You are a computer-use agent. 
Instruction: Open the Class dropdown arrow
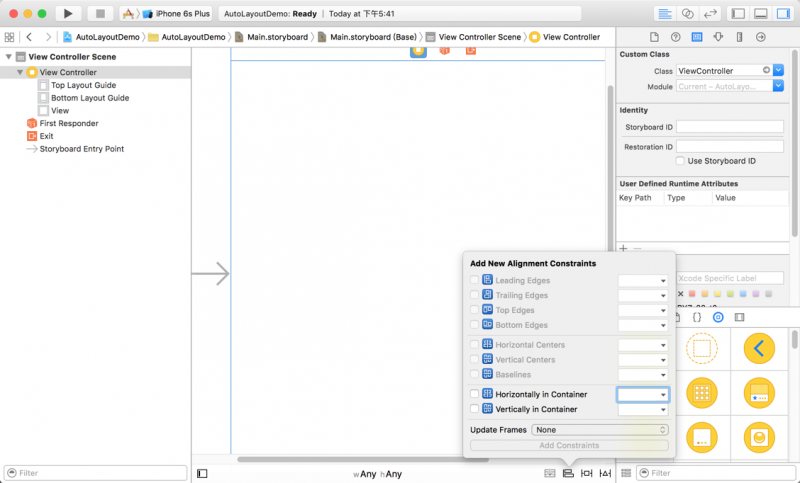coord(779,71)
